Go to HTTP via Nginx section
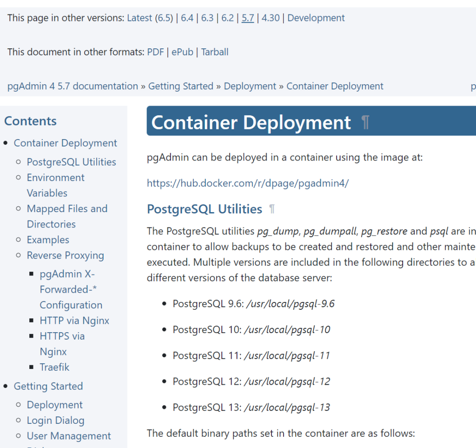Image resolution: width=476 pixels, height=448 pixels. [74, 321]
